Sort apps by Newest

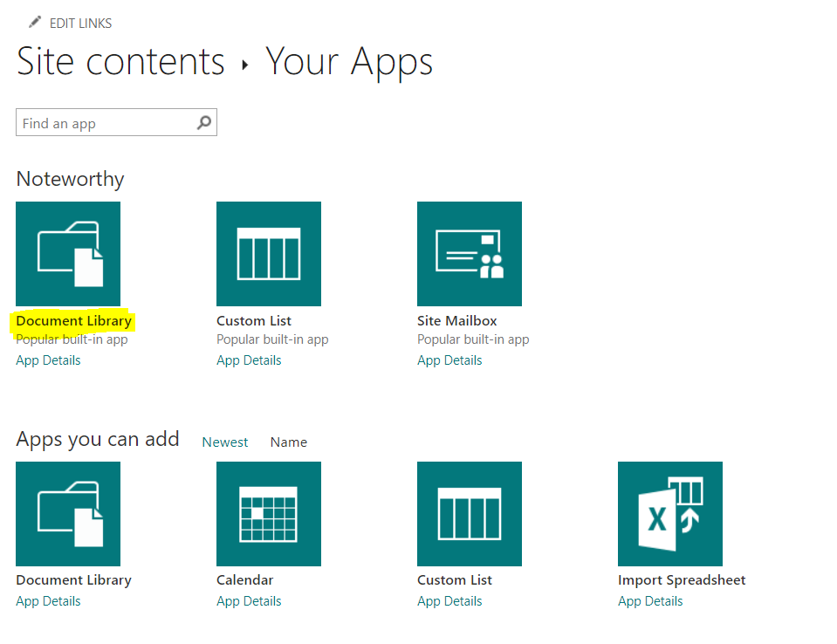224,442
